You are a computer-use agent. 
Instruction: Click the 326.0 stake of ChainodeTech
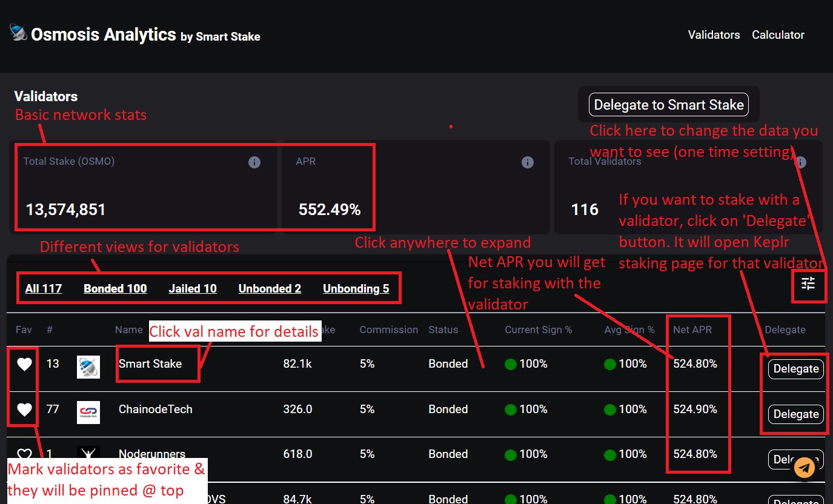pos(297,409)
